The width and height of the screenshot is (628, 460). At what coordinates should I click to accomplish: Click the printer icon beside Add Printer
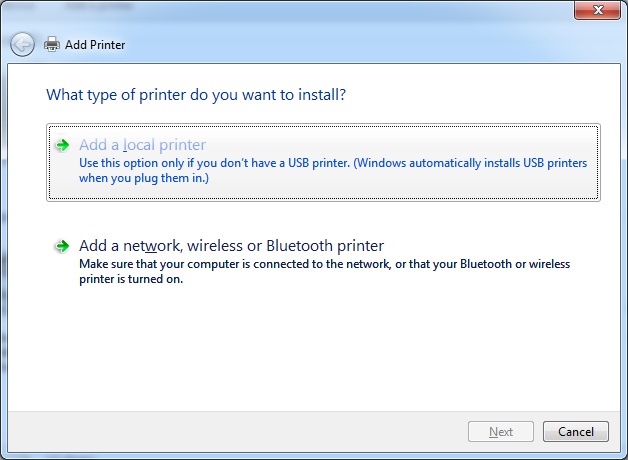point(51,45)
